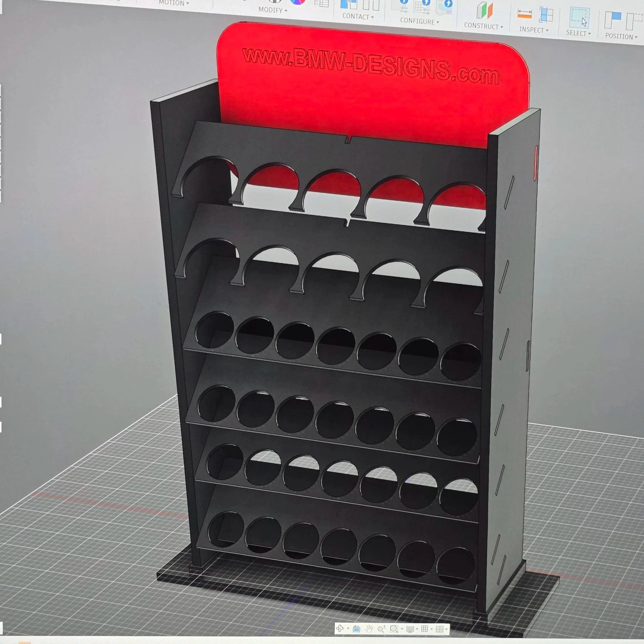
Task: Open the CONTACT dropdown menu
Action: tap(358, 16)
